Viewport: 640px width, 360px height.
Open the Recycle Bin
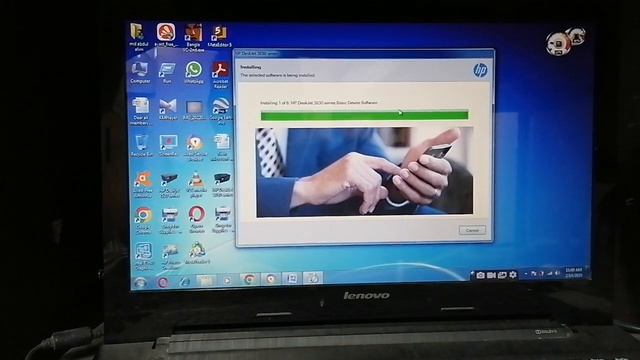tap(142, 146)
